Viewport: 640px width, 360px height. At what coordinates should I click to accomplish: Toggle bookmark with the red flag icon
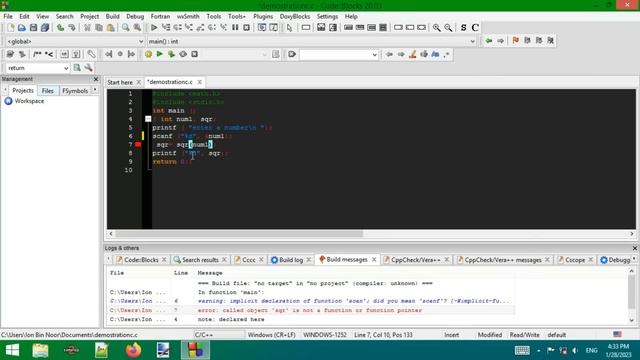pos(516,41)
